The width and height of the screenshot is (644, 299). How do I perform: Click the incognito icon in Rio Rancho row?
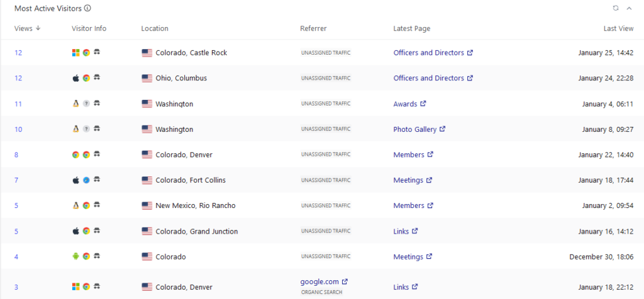click(x=97, y=205)
